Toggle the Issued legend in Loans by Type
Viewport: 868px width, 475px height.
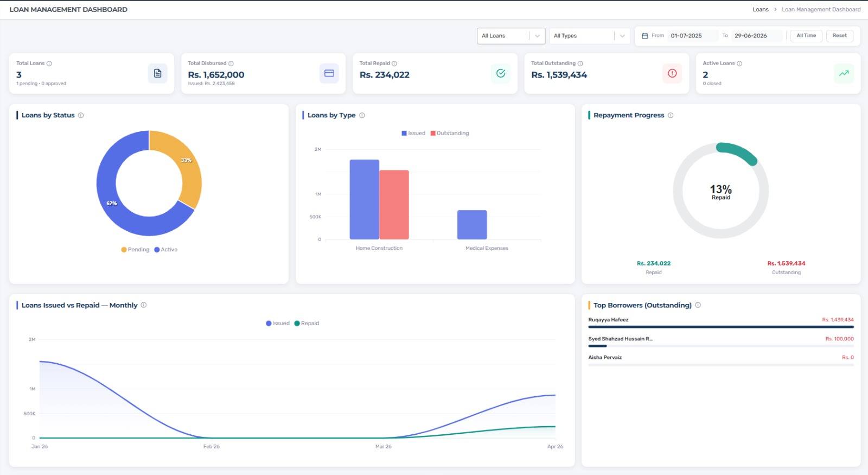[413, 133]
